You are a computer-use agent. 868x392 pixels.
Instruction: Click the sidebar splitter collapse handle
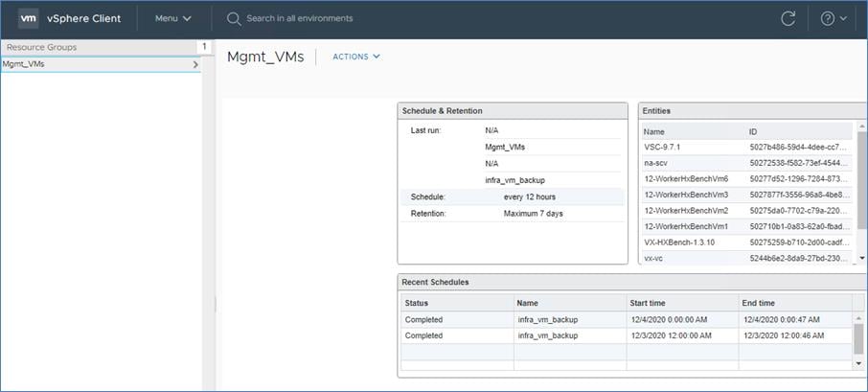(216, 304)
